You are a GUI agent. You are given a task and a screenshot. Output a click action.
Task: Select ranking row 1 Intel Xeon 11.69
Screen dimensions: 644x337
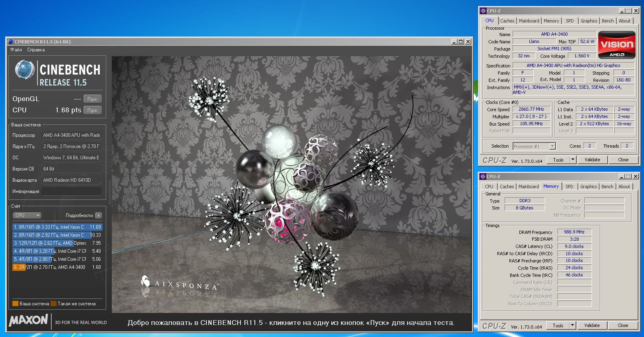(x=57, y=227)
